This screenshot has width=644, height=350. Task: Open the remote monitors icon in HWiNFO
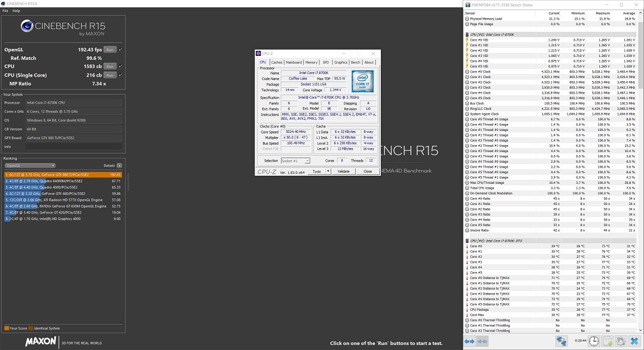tap(561, 341)
